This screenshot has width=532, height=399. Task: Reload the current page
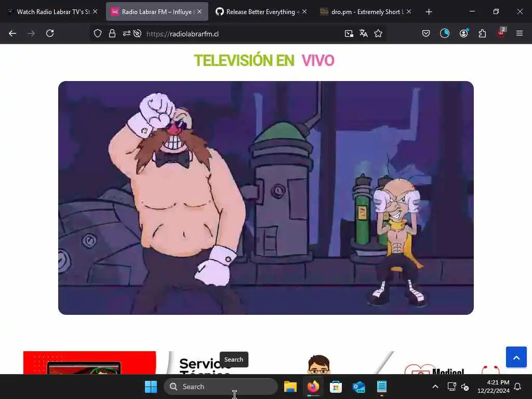click(x=50, y=33)
